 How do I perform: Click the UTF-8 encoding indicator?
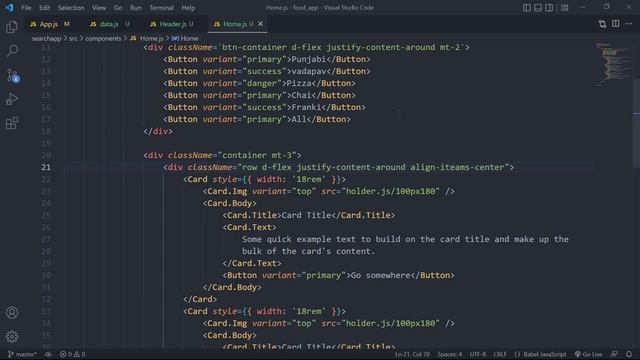click(x=478, y=354)
